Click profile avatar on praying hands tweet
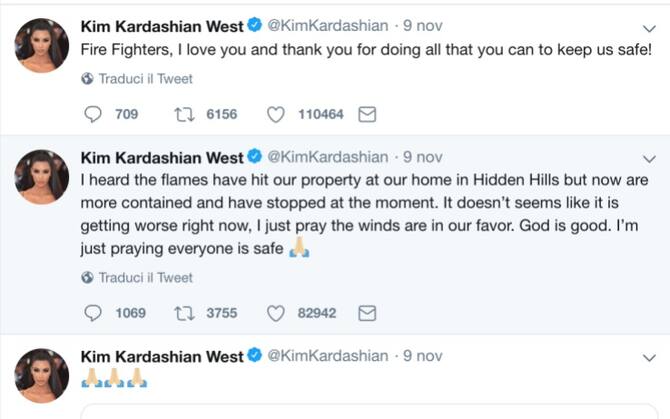670x419 pixels. coord(41,375)
